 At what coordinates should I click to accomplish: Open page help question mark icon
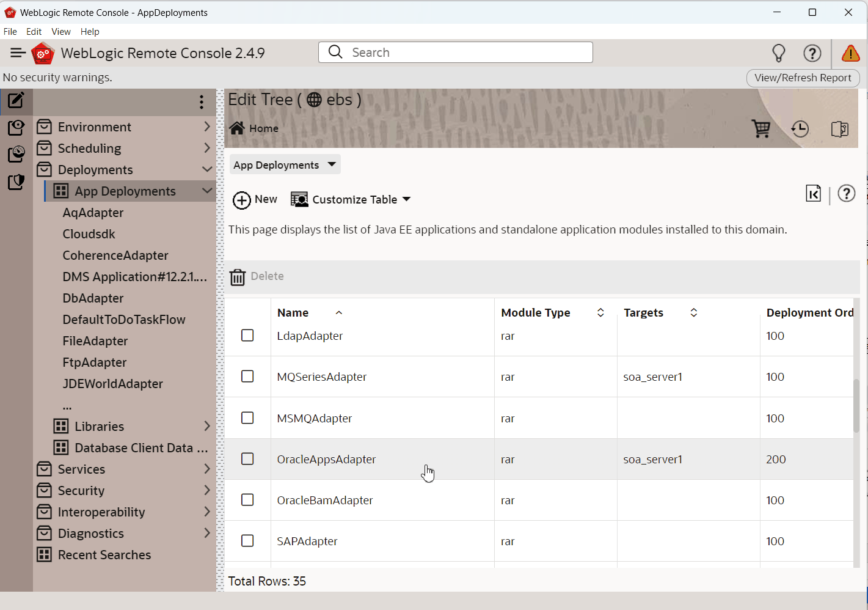coord(847,194)
